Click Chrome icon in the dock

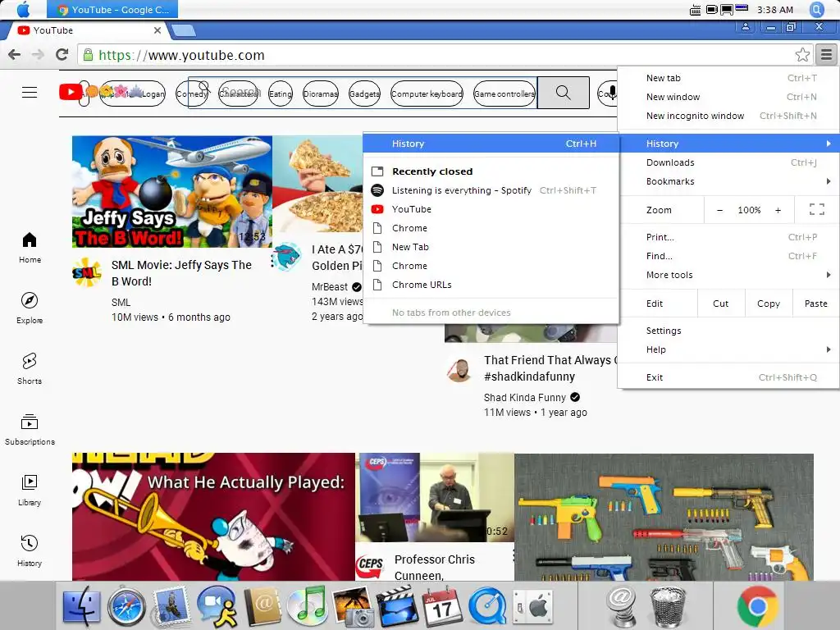pos(757,607)
